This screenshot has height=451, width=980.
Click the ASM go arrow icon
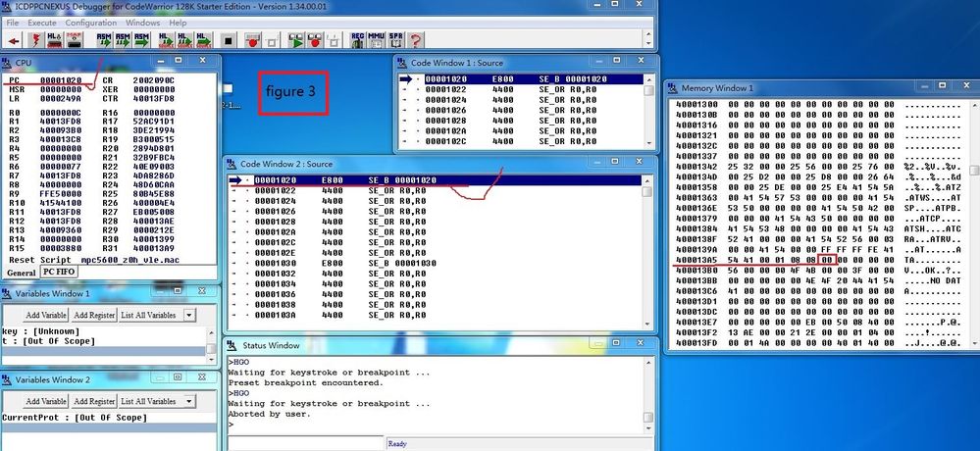pyautogui.click(x=142, y=40)
